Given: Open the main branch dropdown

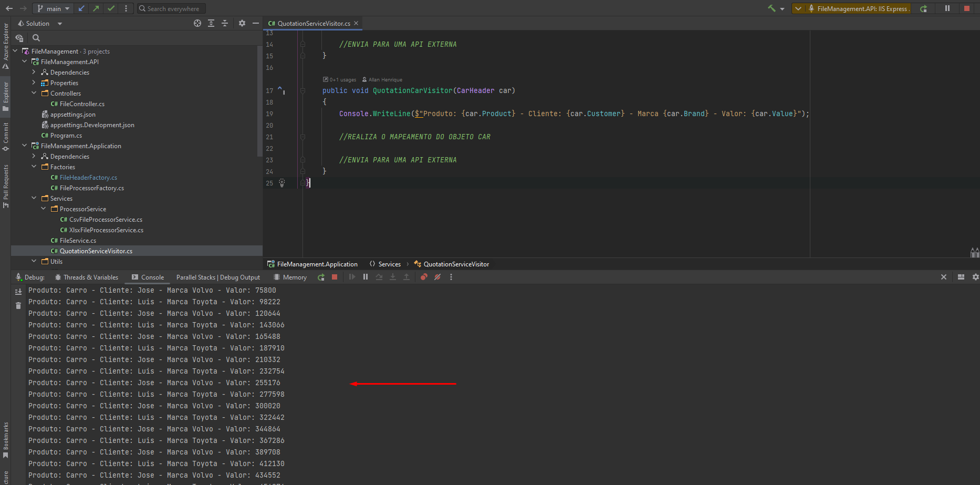Looking at the screenshot, I should (53, 8).
